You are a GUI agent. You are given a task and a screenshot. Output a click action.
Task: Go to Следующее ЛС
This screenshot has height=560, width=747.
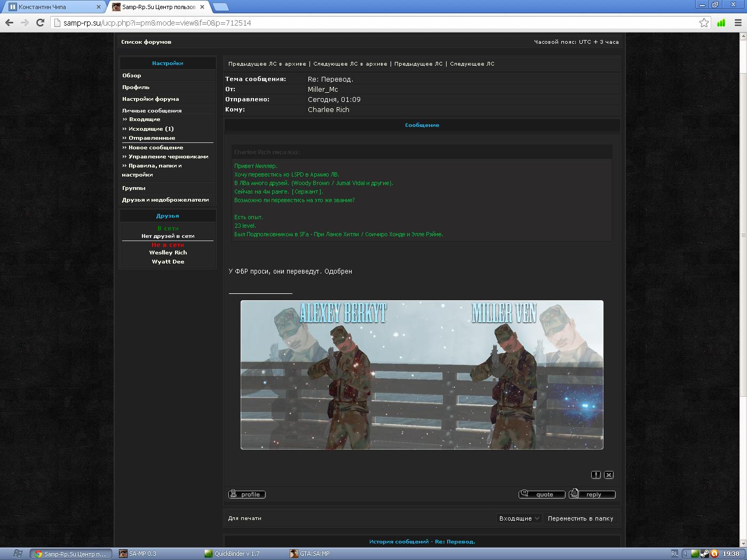point(472,63)
